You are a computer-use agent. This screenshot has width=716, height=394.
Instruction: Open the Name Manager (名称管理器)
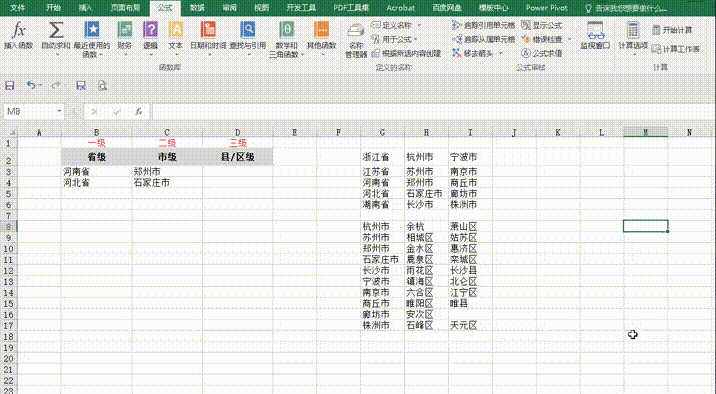pyautogui.click(x=356, y=40)
